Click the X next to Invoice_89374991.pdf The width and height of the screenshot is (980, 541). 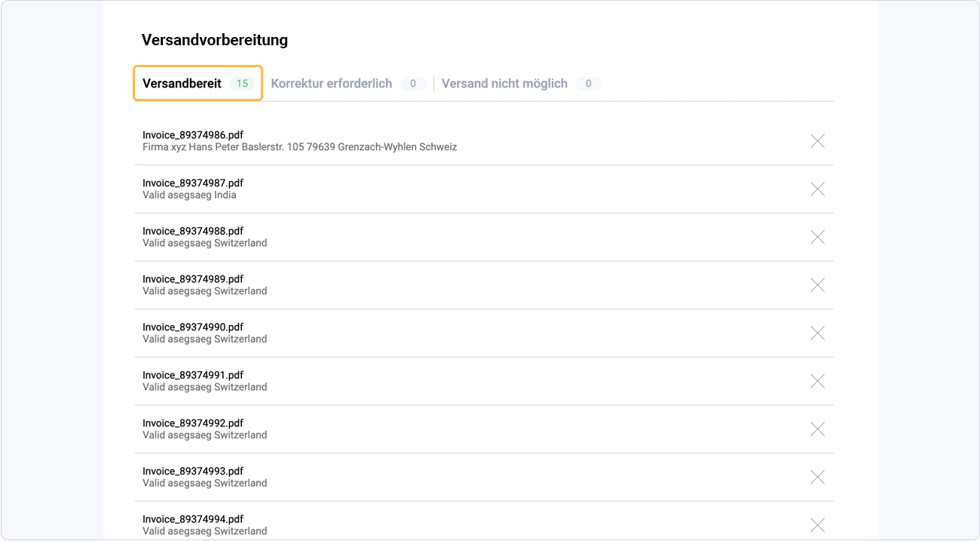click(x=817, y=381)
